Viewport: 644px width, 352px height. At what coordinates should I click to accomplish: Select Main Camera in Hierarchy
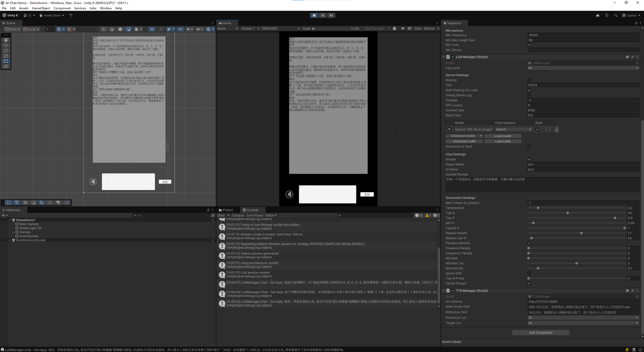click(x=29, y=224)
